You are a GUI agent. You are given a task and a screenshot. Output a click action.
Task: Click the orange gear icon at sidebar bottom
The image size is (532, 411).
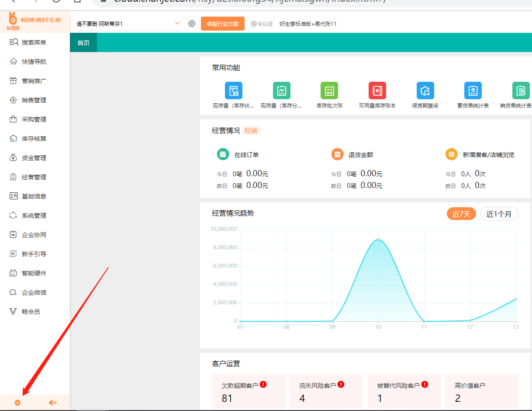click(17, 403)
